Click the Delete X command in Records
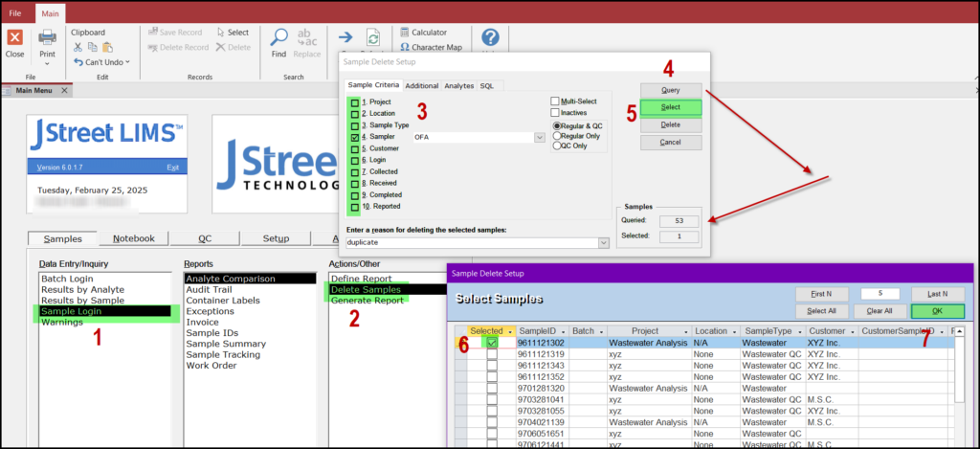This screenshot has width=980, height=449. click(x=234, y=48)
